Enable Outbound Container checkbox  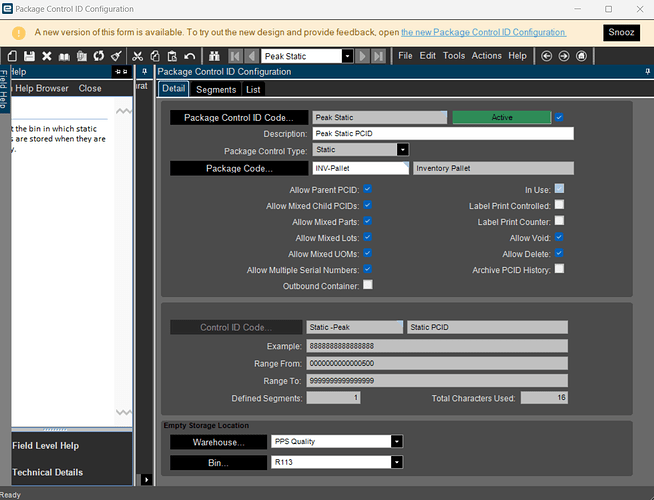point(367,285)
